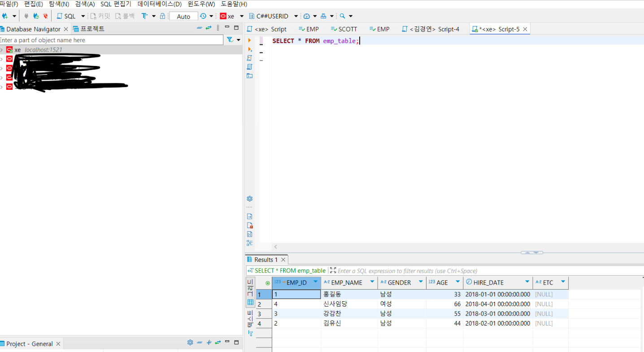Click the variables panel icon in editor sidebar
Screen dimensions: 644x352
[250, 234]
